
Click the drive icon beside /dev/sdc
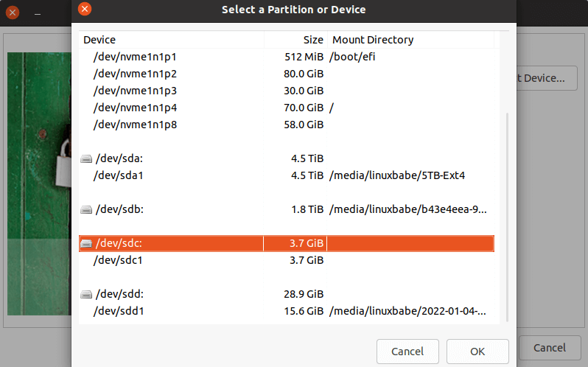pos(86,243)
